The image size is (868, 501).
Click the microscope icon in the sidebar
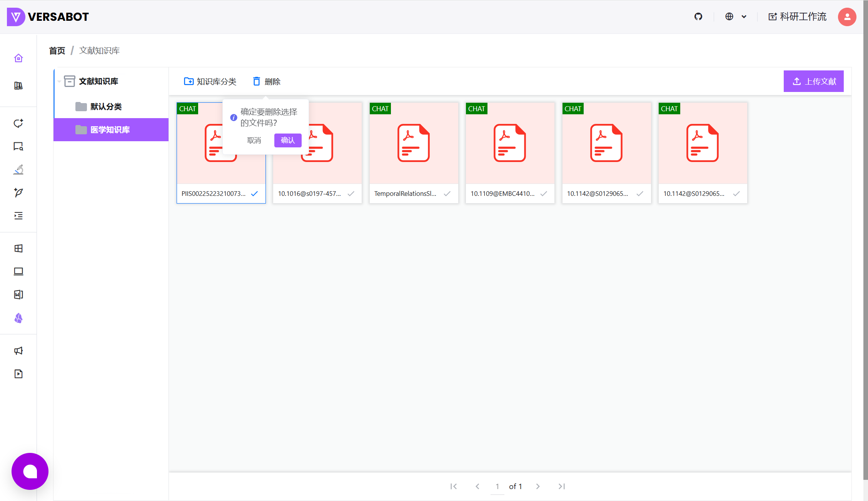[18, 170]
